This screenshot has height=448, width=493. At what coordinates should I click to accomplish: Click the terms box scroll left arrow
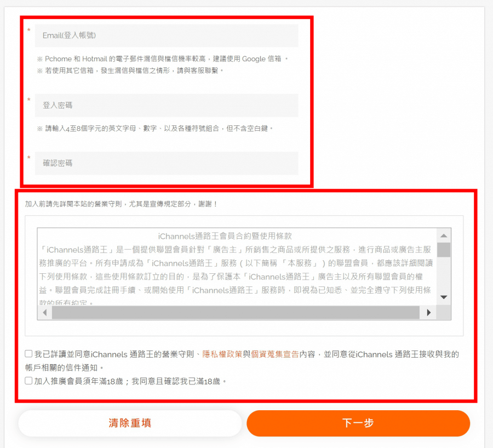[45, 313]
